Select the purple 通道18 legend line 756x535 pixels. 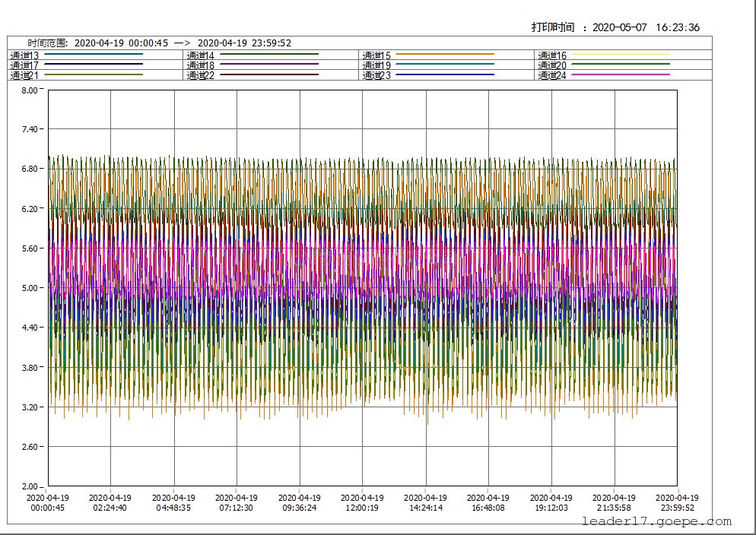coord(269,65)
